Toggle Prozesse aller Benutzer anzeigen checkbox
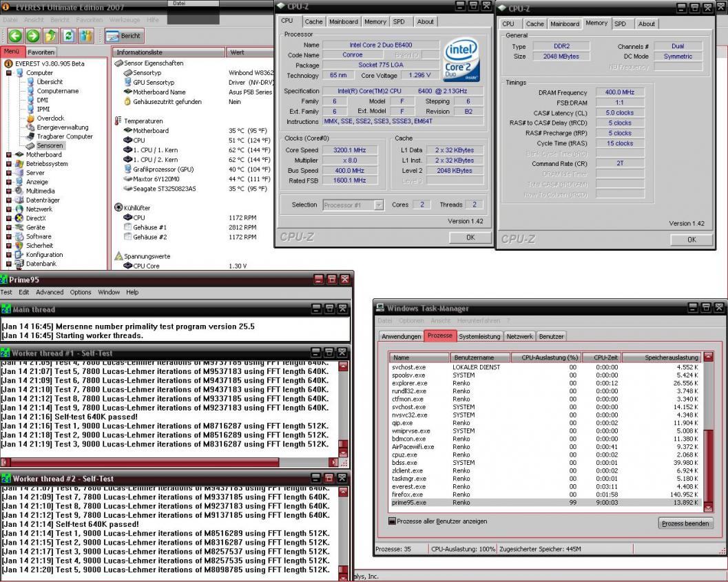This screenshot has width=728, height=582. 392,521
